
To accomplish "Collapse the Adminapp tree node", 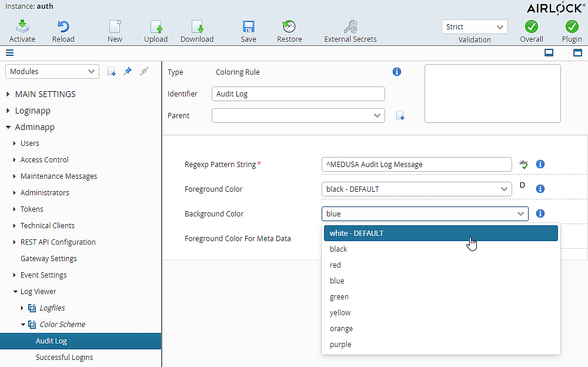I will [x=8, y=127].
